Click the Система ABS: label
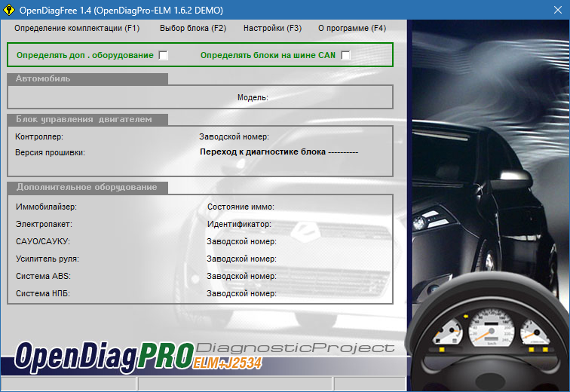The width and height of the screenshot is (570, 392). (43, 276)
